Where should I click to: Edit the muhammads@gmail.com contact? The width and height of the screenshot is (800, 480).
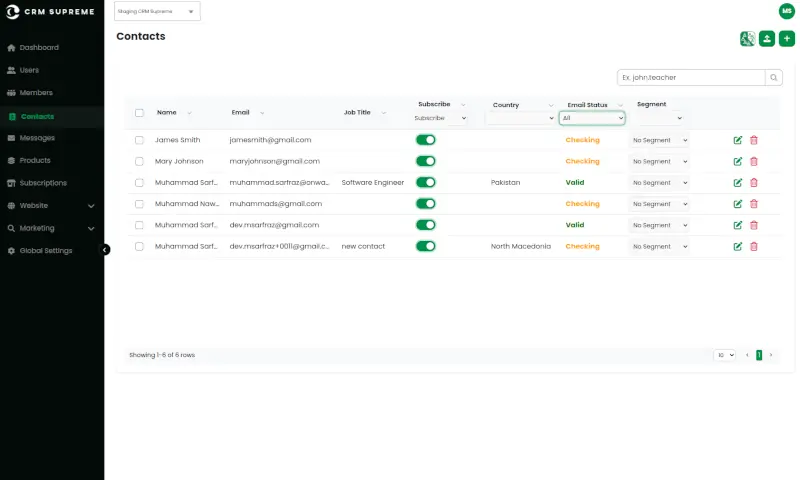click(737, 204)
